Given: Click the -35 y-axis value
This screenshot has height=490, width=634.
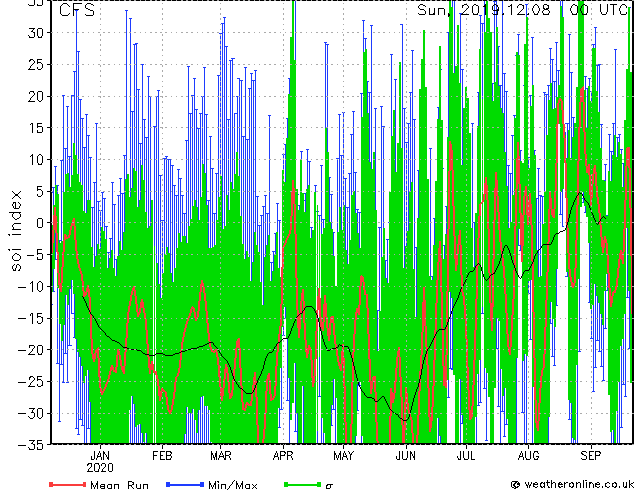Looking at the screenshot, I should point(31,445).
